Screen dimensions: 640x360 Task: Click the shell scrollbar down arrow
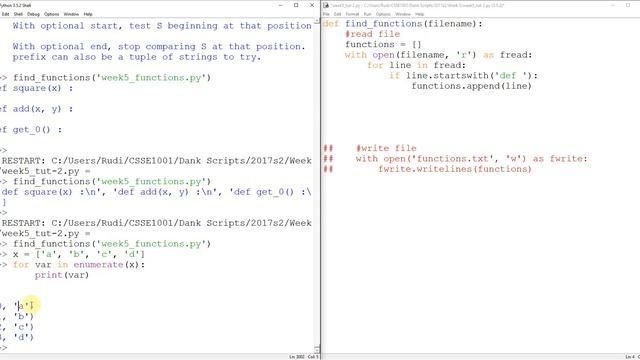pos(317,350)
